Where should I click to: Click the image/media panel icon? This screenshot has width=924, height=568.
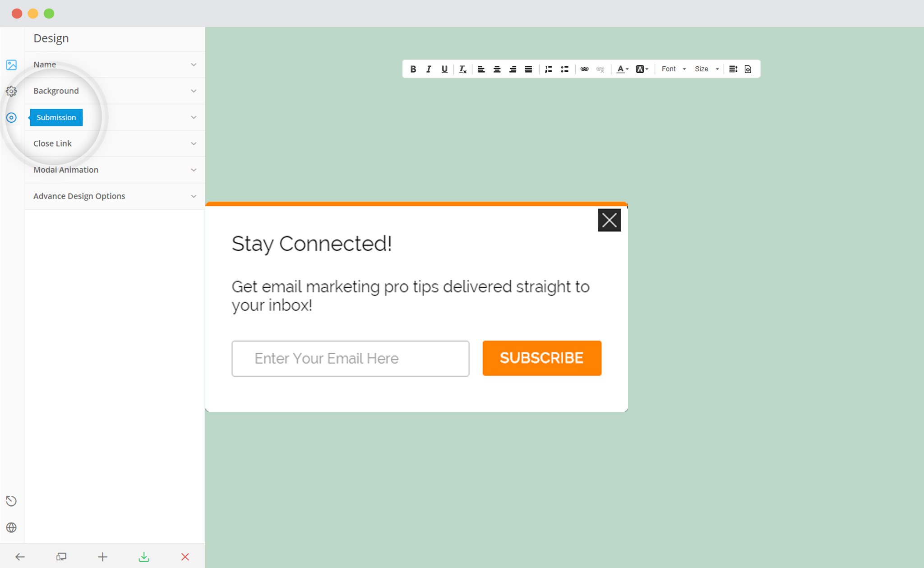pos(11,64)
